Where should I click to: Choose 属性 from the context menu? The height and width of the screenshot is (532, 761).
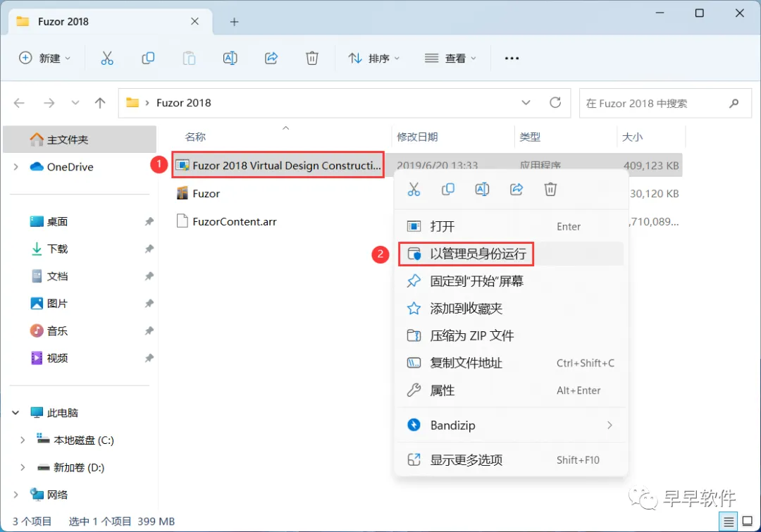(x=511, y=390)
